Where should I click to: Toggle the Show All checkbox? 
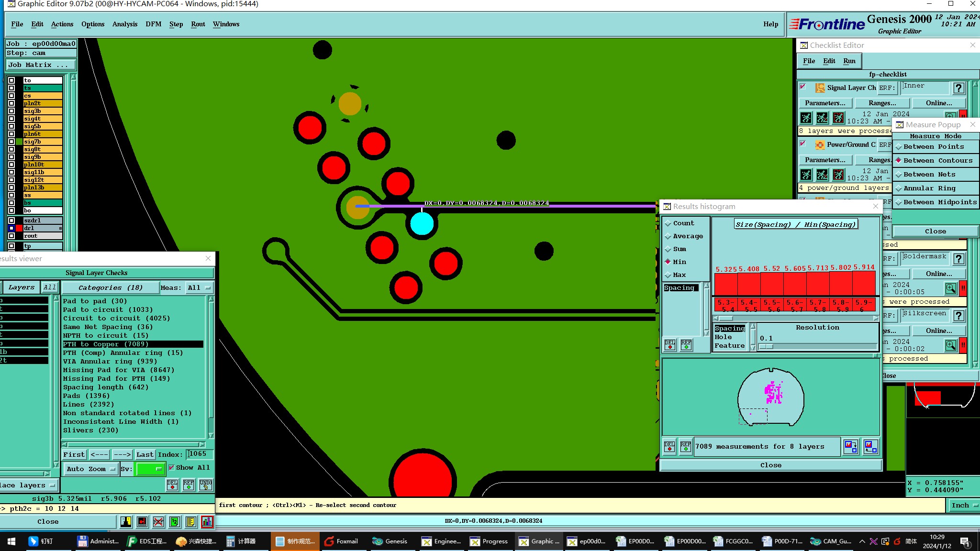click(171, 468)
